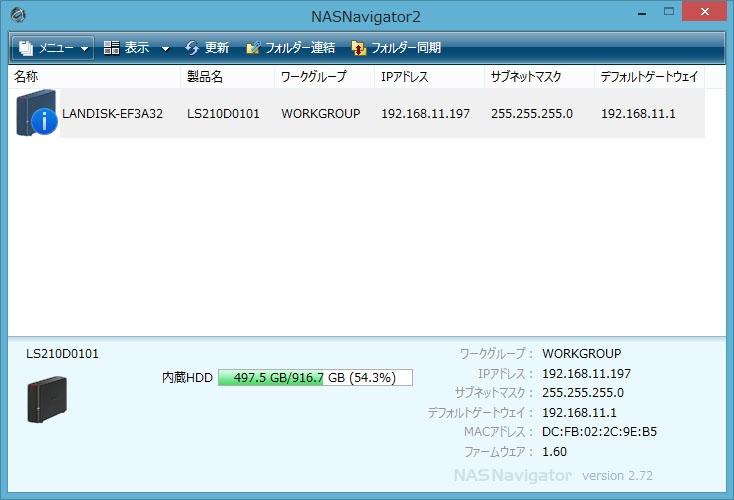
Task: Click the 表示 view grid icon
Action: click(x=111, y=47)
